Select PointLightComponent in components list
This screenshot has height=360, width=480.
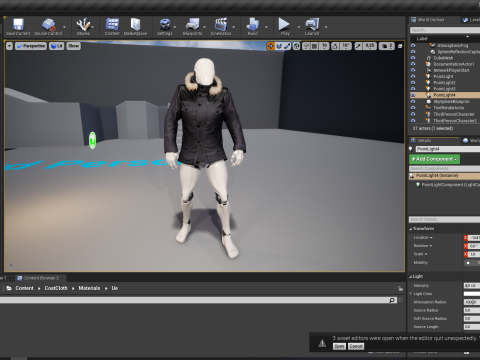pyautogui.click(x=450, y=184)
